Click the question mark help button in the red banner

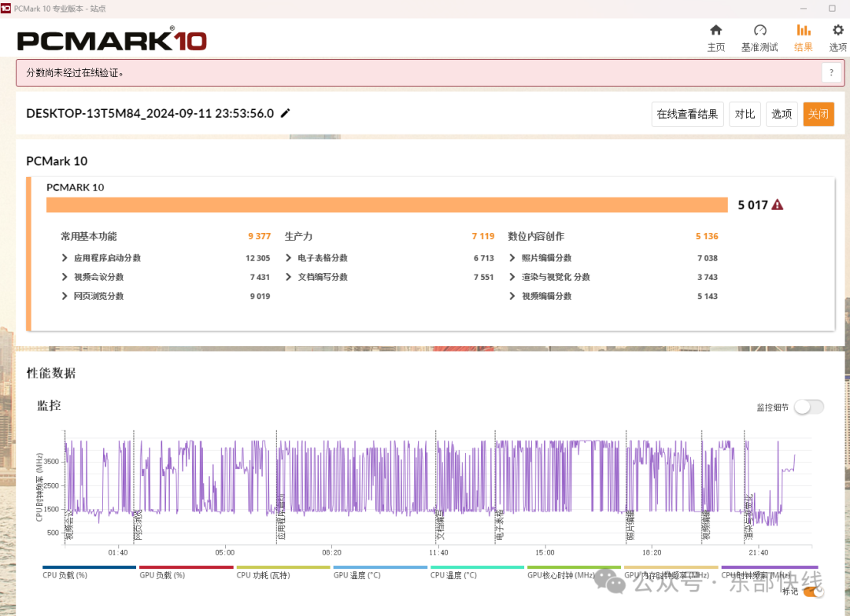tap(832, 72)
